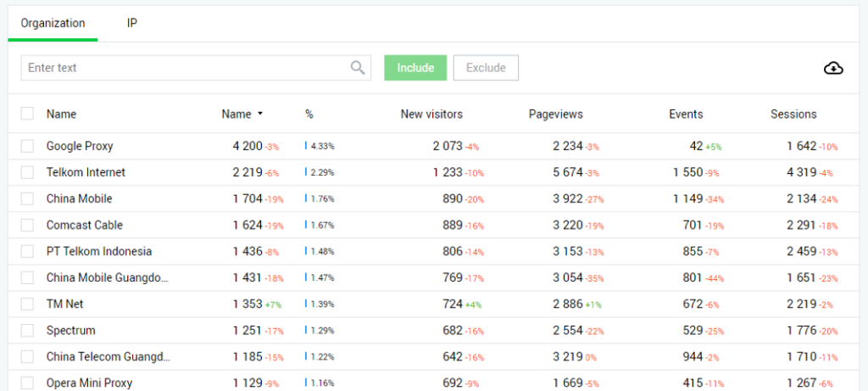Click the magnifier search icon
Image resolution: width=868 pixels, height=391 pixels.
(x=358, y=68)
